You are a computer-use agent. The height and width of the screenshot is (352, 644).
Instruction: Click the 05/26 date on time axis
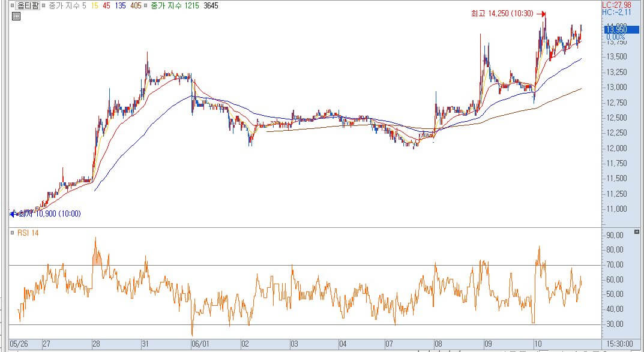(x=19, y=344)
